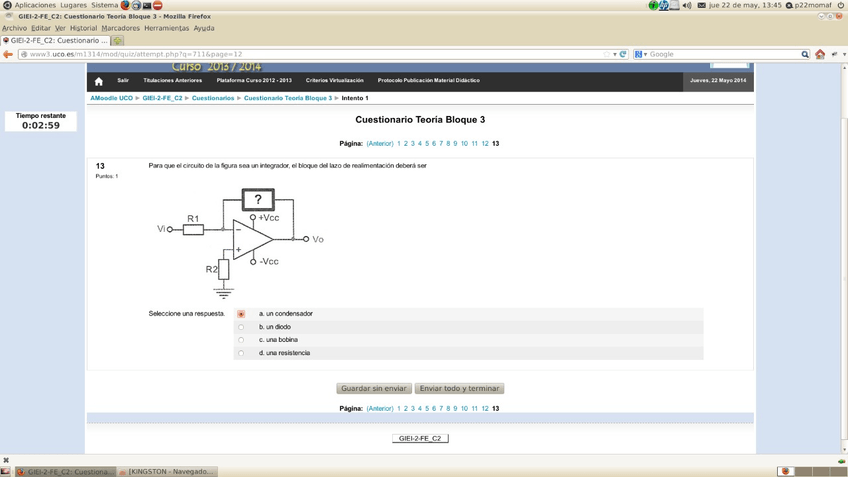
Task: Click the site identity icon in the URL bar
Action: 24,54
